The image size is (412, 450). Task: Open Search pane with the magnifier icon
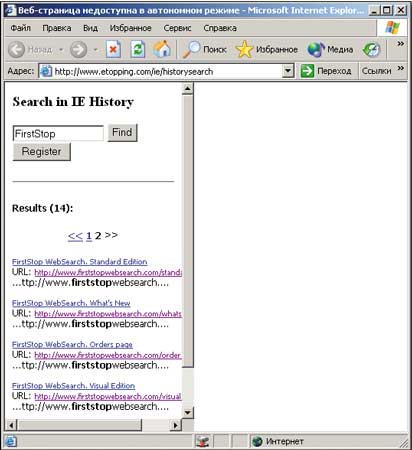pos(191,50)
